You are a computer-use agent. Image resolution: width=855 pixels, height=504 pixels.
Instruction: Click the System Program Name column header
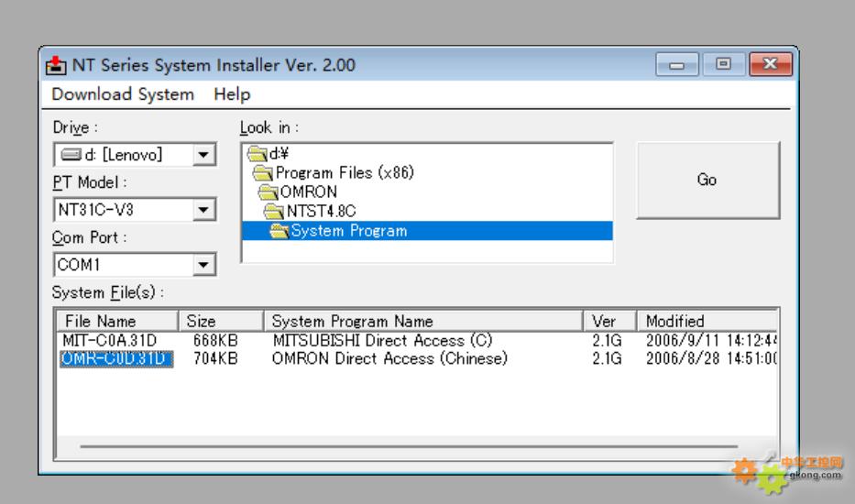tap(353, 321)
